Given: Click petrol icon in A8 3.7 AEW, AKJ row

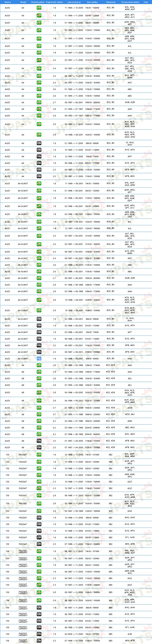Looking at the screenshot, I should (39, 414).
